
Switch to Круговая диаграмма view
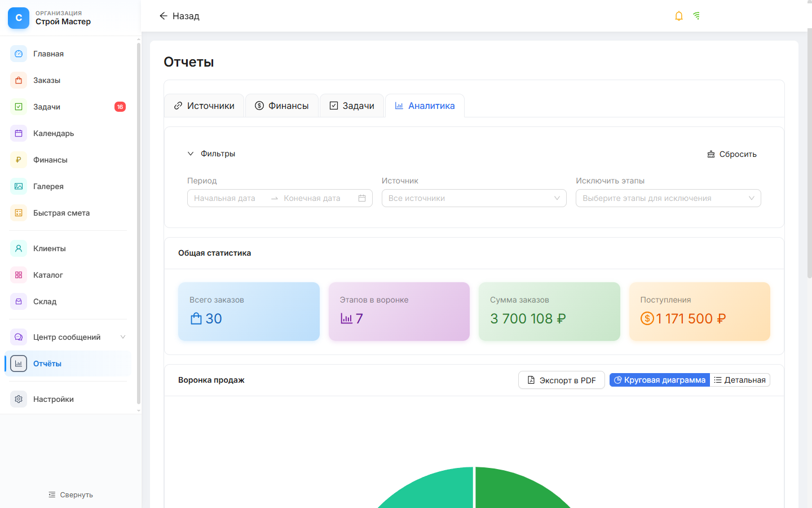[x=659, y=380]
